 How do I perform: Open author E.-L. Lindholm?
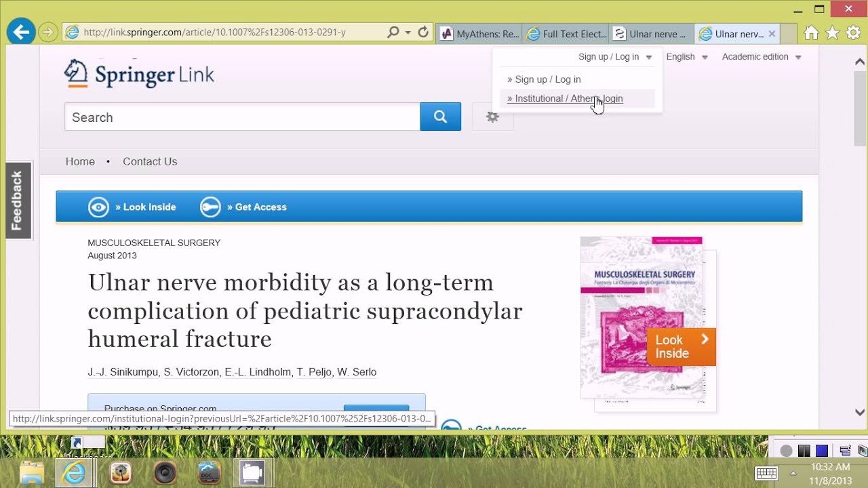pos(258,372)
